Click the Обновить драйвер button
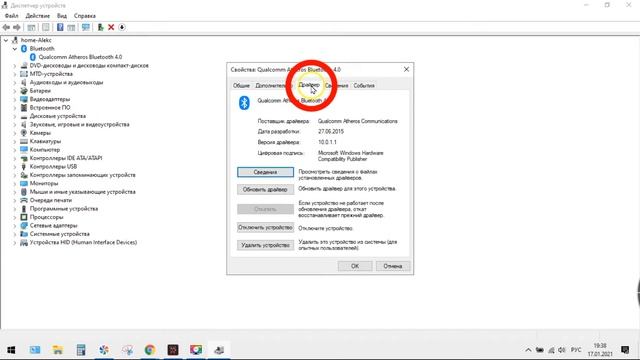 coord(265,189)
